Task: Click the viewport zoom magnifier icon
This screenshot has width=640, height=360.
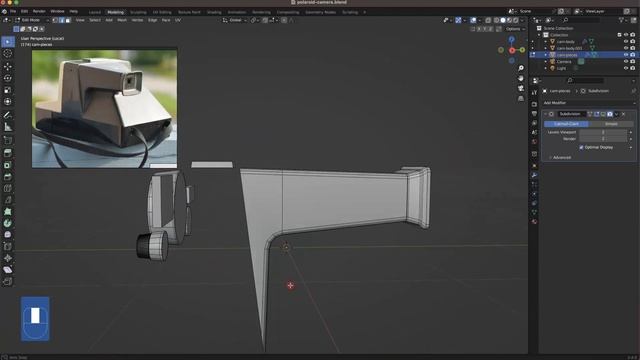Action: (x=521, y=68)
